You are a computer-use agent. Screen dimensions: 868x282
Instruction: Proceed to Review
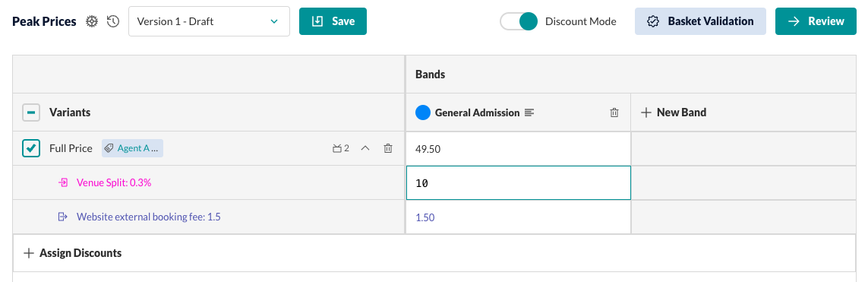pyautogui.click(x=816, y=21)
